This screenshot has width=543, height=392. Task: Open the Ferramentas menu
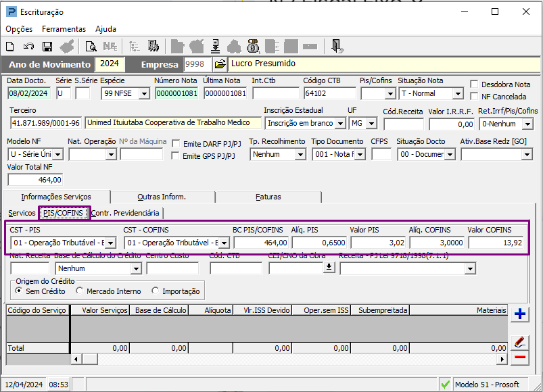tap(64, 29)
